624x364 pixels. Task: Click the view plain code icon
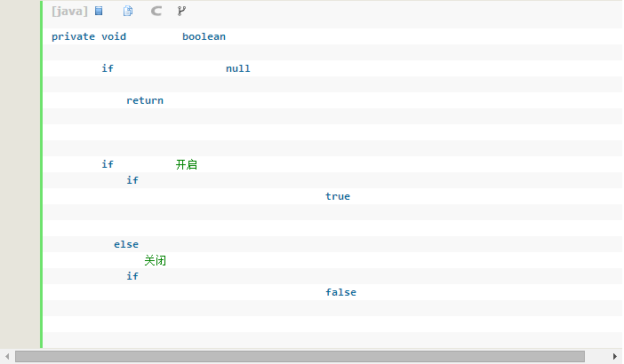[99, 11]
